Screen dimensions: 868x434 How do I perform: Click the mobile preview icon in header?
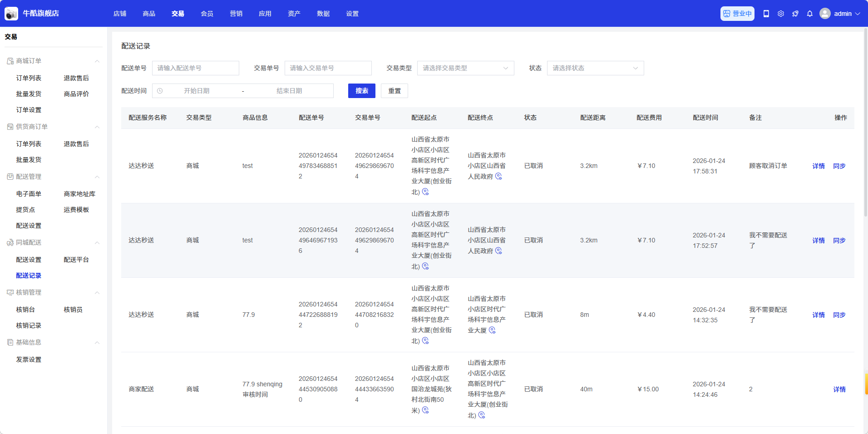pos(766,14)
